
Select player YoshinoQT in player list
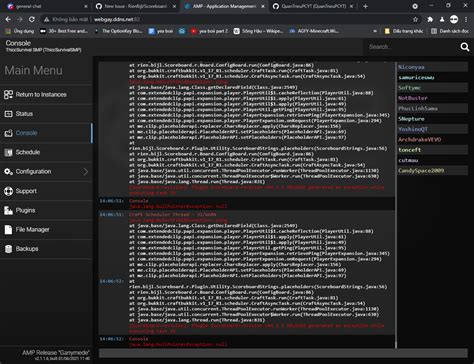click(433, 129)
